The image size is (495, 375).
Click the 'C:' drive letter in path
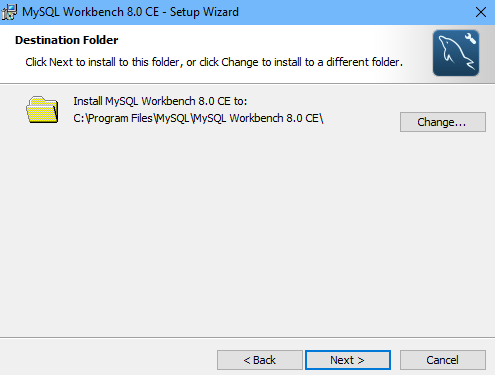click(x=79, y=118)
